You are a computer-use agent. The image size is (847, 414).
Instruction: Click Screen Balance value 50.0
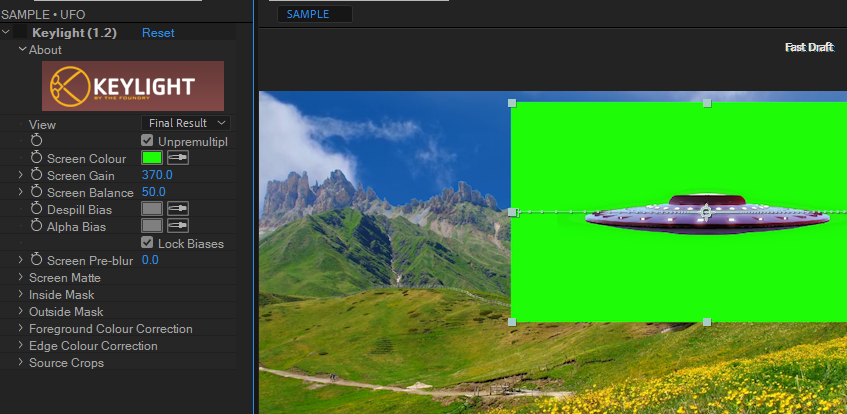point(153,192)
